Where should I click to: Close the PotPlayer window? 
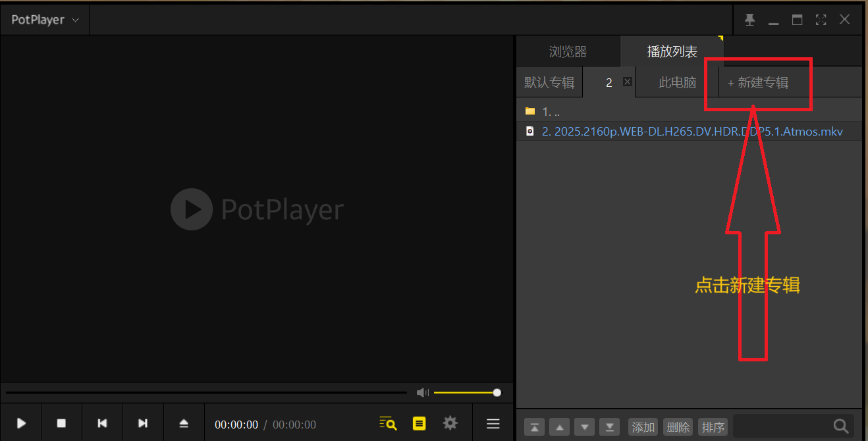click(x=844, y=20)
